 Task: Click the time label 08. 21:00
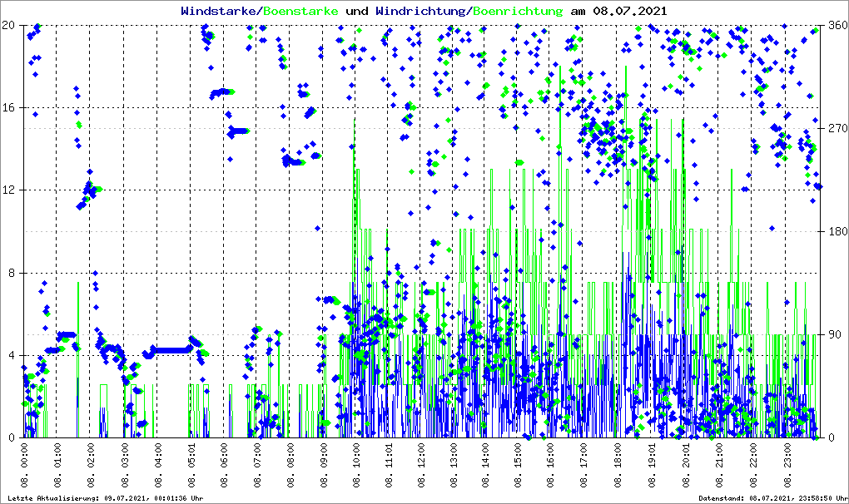tap(719, 466)
